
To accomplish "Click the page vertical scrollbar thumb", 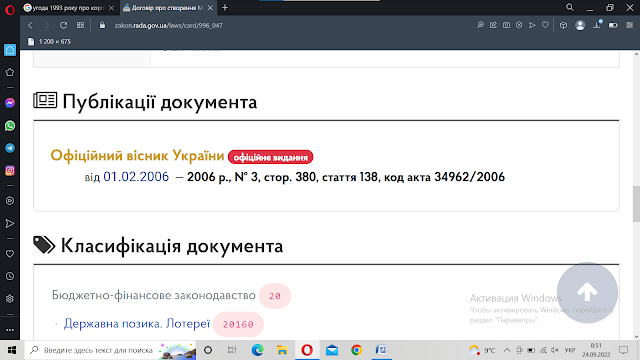I will pyautogui.click(x=636, y=203).
